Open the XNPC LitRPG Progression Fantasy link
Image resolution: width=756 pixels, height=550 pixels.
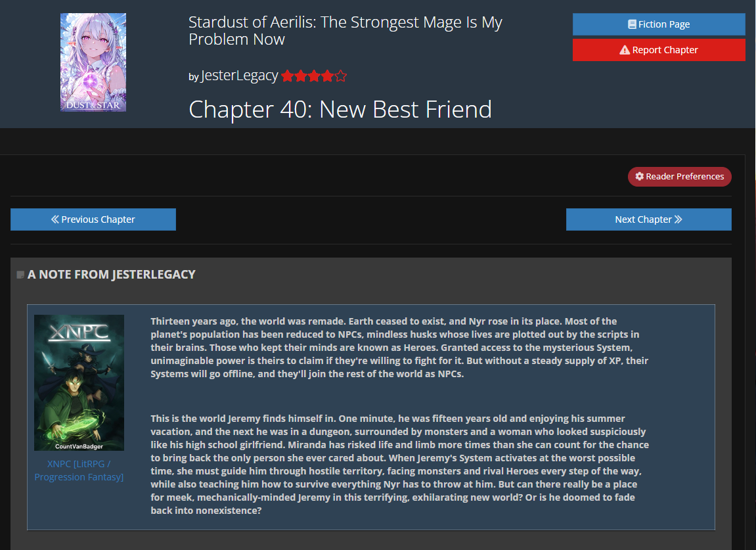tap(79, 470)
